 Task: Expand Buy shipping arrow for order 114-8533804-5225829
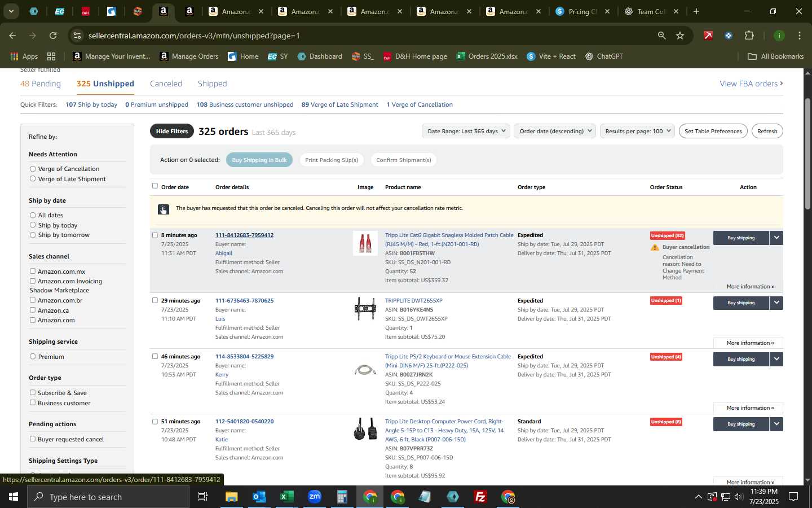(x=776, y=359)
